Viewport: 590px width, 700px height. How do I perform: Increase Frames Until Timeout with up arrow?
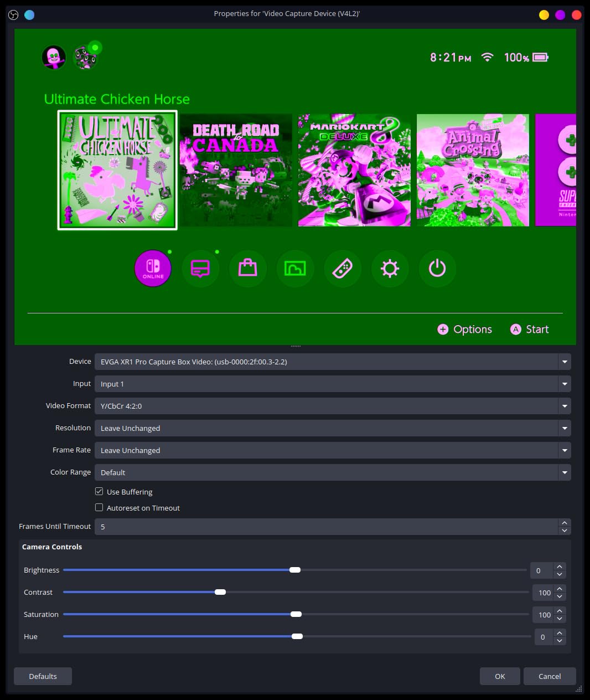pos(565,523)
